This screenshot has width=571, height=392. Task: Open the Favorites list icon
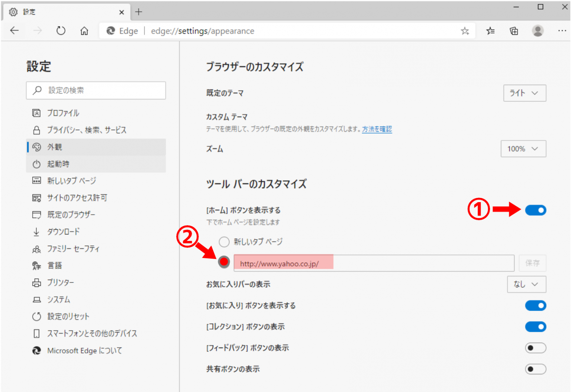490,31
